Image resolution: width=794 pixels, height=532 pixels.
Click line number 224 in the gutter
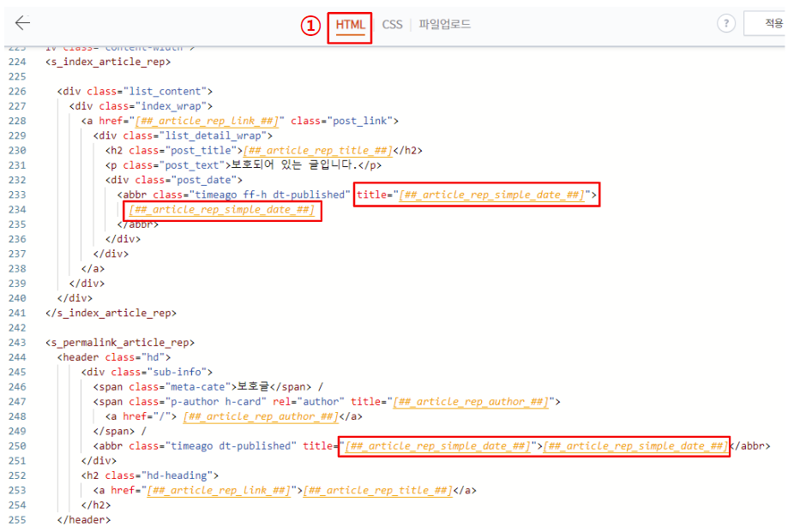pyautogui.click(x=17, y=62)
